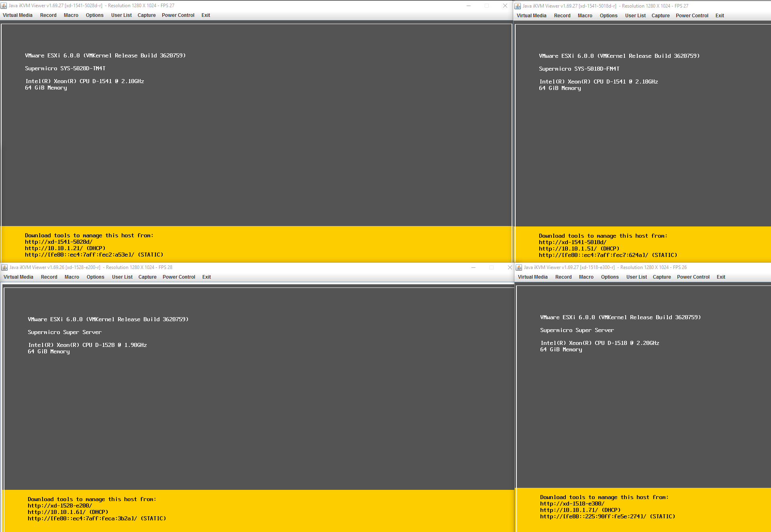Open Capture menu in xd-1528-e200-r window
The image size is (771, 532).
(x=147, y=277)
